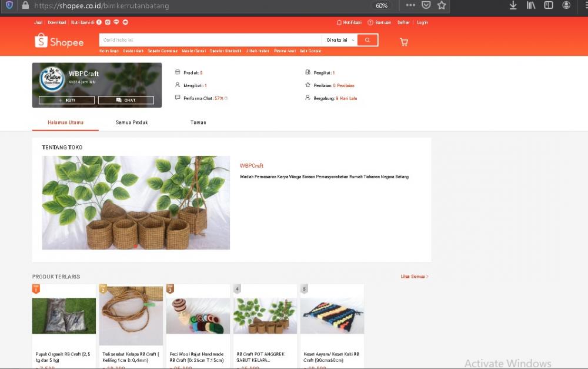The image size is (588, 369).
Task: Click the Pengikut followers icon
Action: click(x=308, y=72)
